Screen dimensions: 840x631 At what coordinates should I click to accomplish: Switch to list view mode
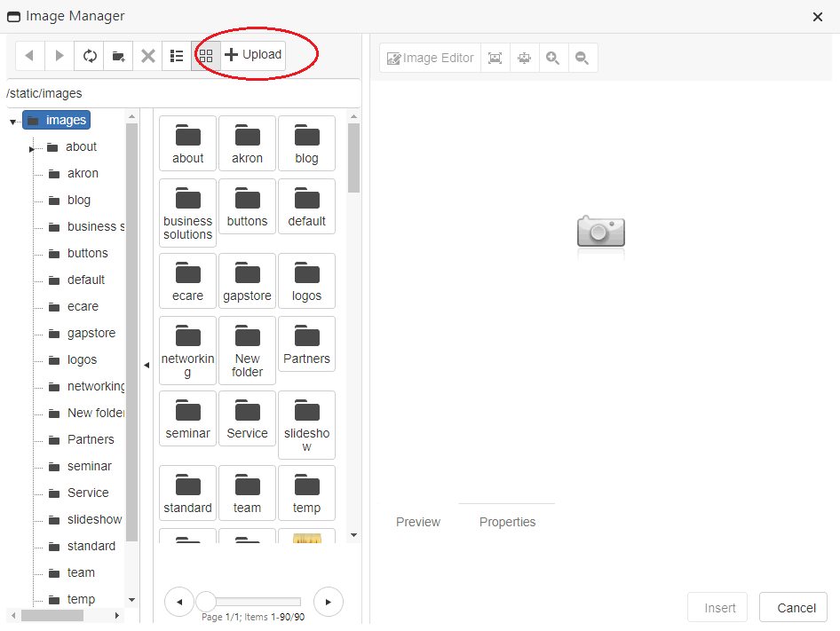click(x=177, y=56)
